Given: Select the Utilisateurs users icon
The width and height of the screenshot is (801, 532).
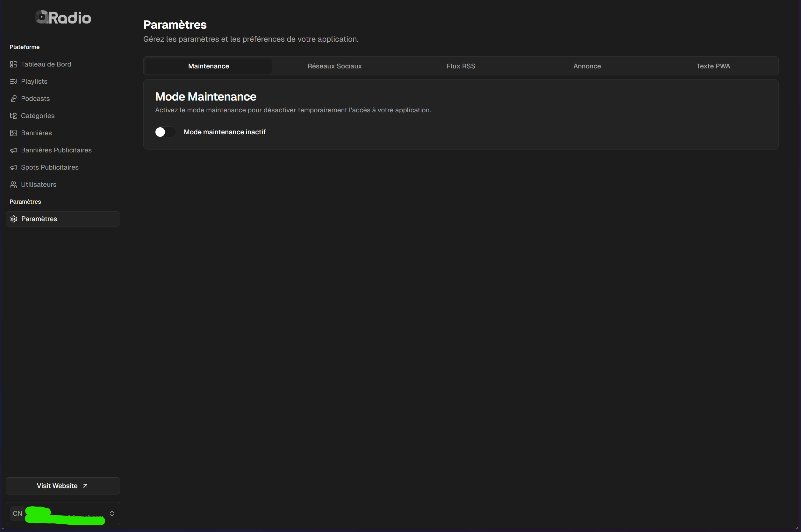Looking at the screenshot, I should click(x=14, y=184).
